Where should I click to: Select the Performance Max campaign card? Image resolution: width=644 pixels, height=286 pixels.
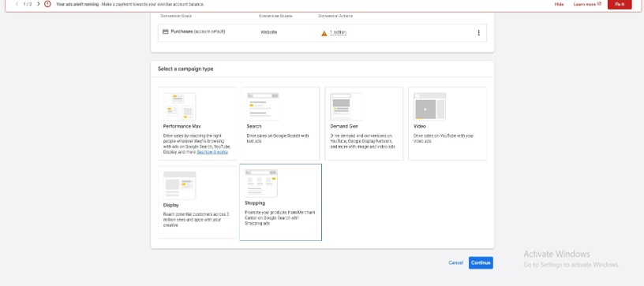(x=197, y=124)
